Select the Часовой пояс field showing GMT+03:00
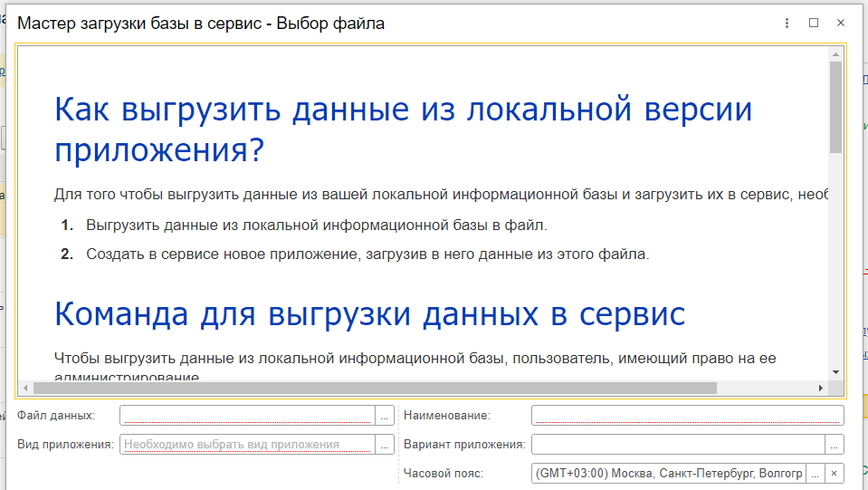This screenshot has height=490, width=868. coord(667,474)
